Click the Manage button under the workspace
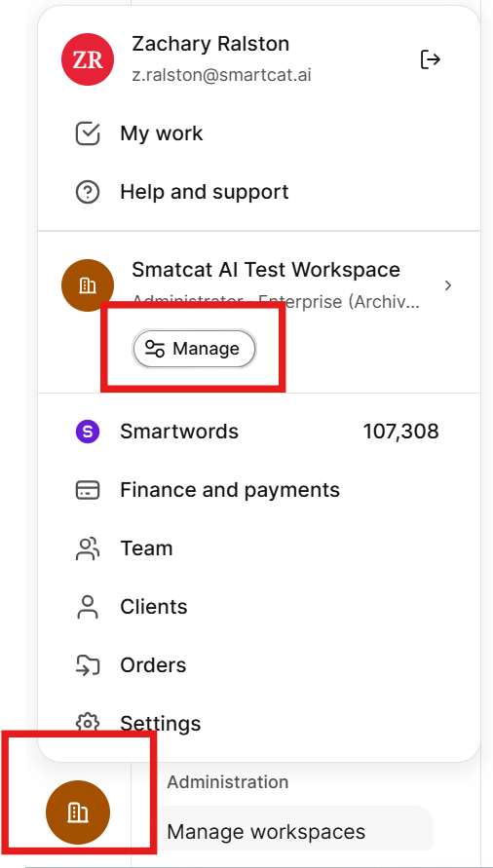Image resolution: width=493 pixels, height=868 pixels. 194,349
